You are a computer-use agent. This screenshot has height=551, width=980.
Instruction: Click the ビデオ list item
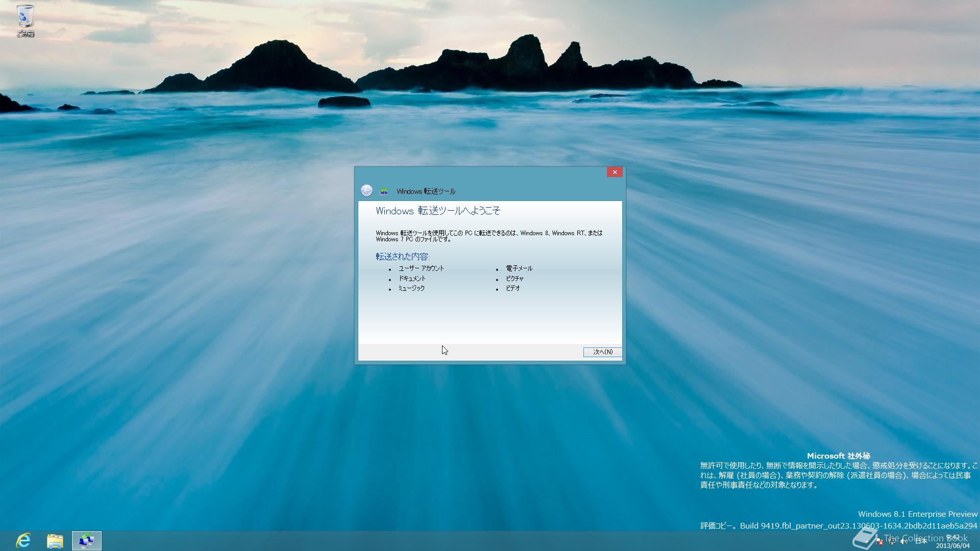tap(513, 288)
